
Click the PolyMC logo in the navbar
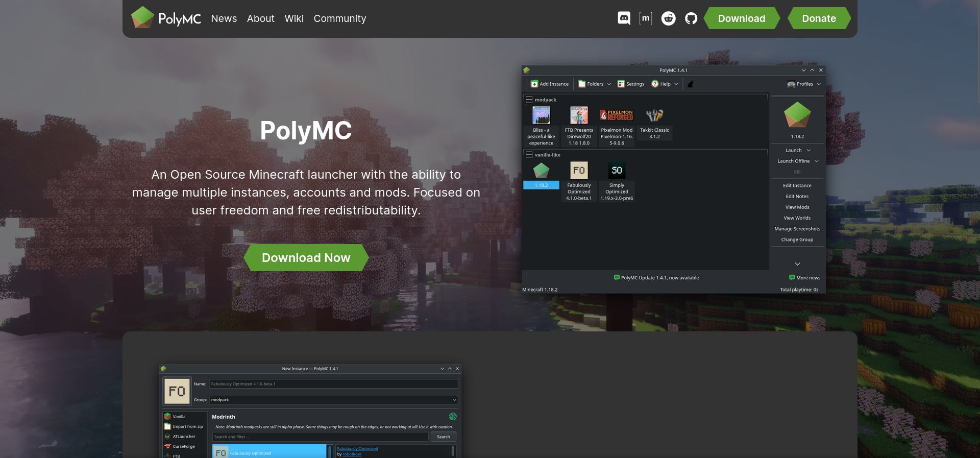pos(166,18)
